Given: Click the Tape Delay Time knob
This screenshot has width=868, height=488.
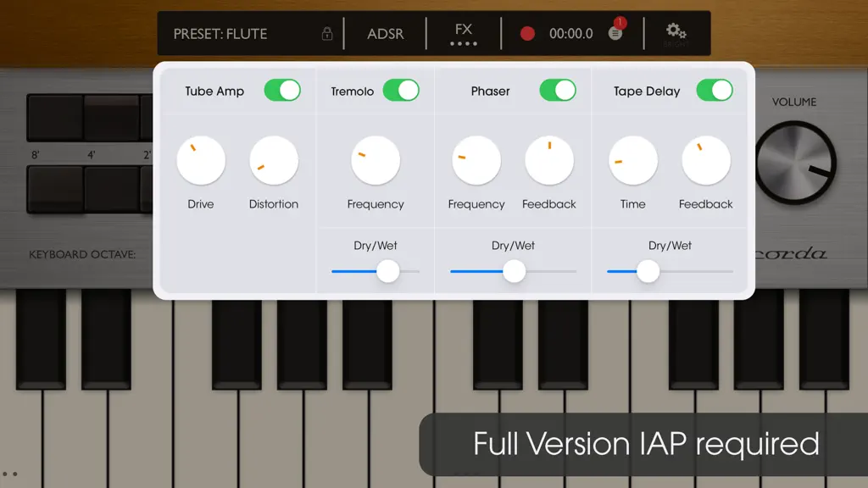Looking at the screenshot, I should tap(633, 160).
